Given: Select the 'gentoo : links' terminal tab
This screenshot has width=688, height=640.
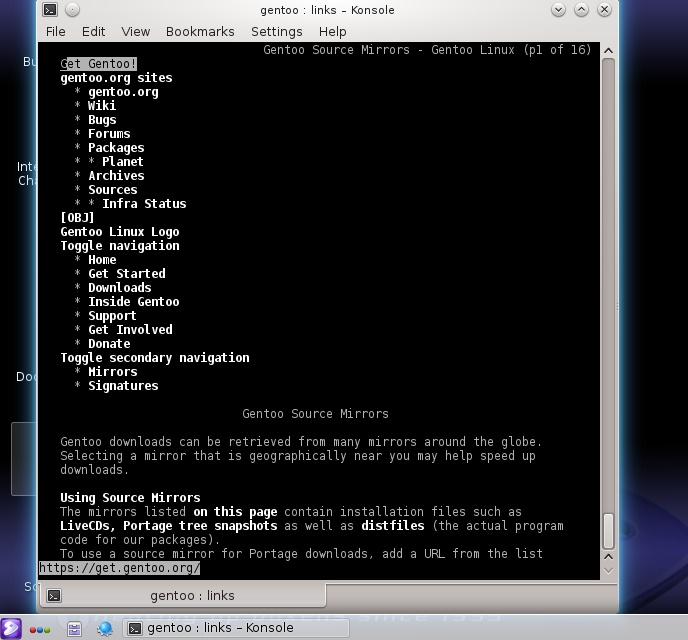Looking at the screenshot, I should coord(183,595).
